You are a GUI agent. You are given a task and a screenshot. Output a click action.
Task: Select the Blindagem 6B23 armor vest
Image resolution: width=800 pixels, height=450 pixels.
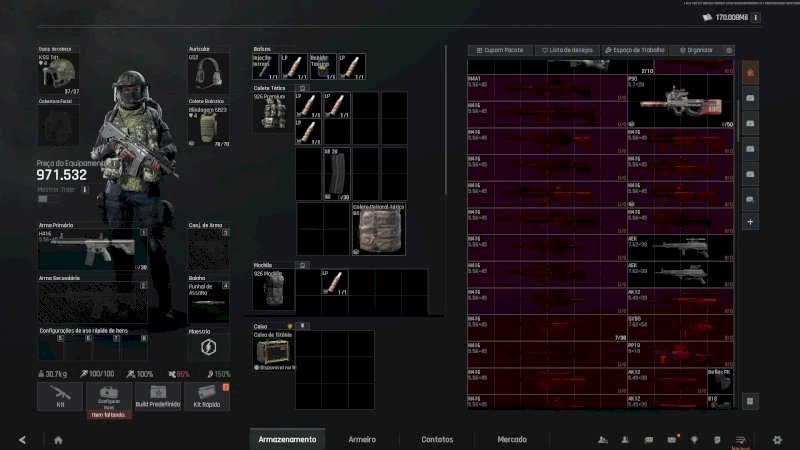pyautogui.click(x=209, y=127)
